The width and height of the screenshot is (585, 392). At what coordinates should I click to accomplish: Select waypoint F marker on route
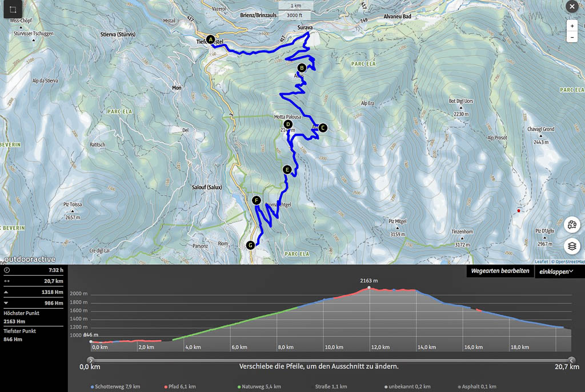click(x=257, y=200)
